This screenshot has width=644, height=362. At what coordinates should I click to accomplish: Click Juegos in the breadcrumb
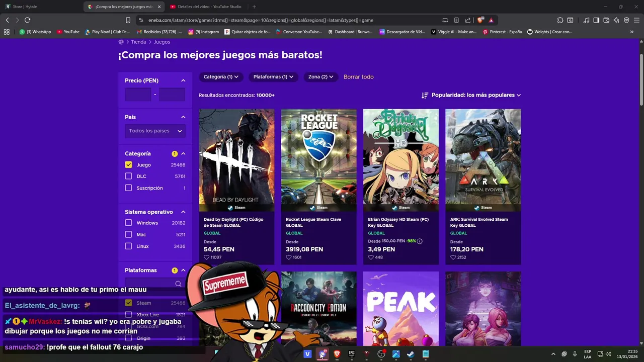pyautogui.click(x=162, y=42)
